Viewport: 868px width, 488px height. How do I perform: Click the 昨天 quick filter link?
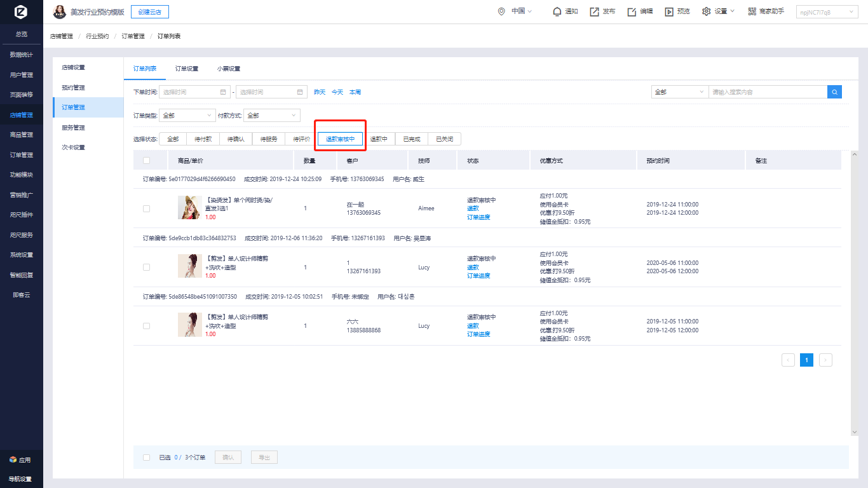[320, 92]
